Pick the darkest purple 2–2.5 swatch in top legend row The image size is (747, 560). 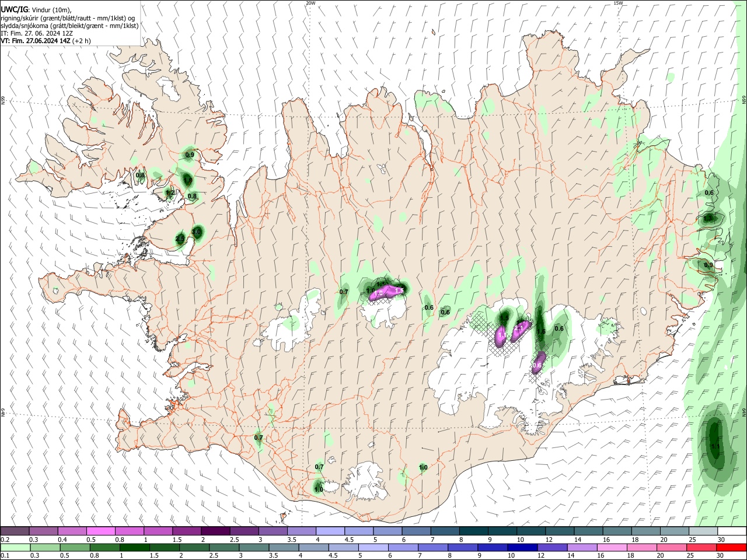pos(215,531)
